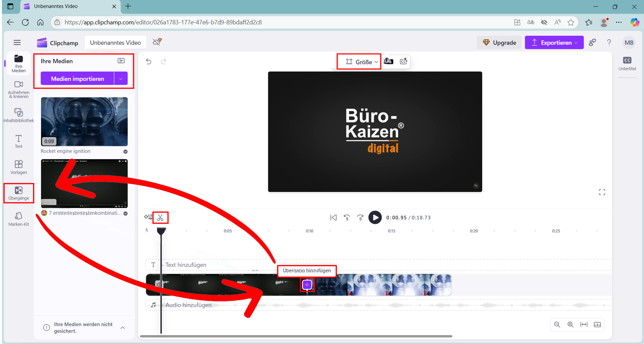Mute the first timeline clip's audio

click(x=158, y=284)
